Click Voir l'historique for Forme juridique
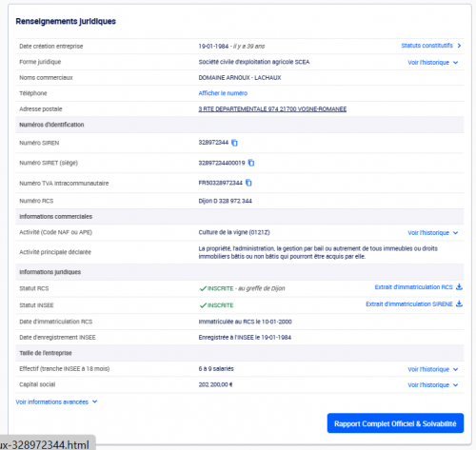The height and width of the screenshot is (450, 476). 428,63
